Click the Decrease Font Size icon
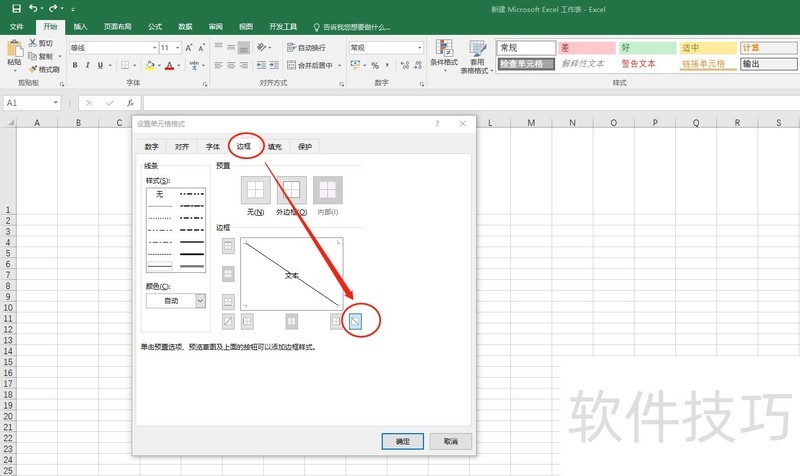The height and width of the screenshot is (476, 800). tap(202, 48)
